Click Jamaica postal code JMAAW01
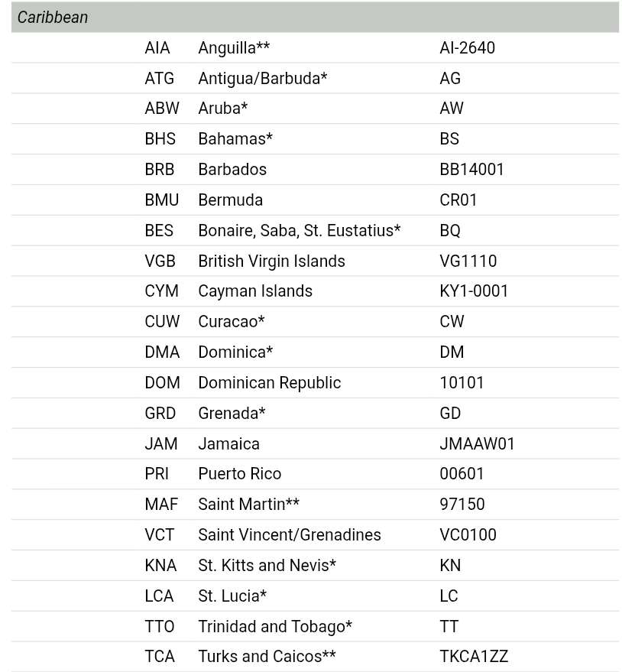Viewport: 622px width, 672px height. [x=477, y=443]
